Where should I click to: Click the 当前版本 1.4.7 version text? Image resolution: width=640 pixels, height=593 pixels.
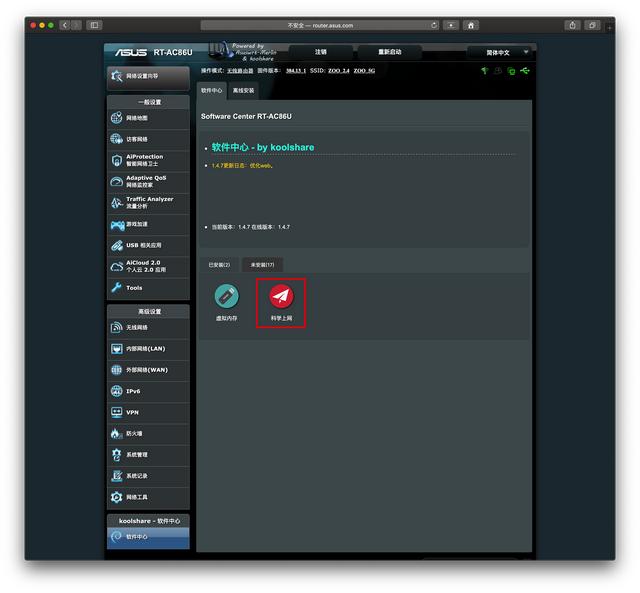(251, 227)
